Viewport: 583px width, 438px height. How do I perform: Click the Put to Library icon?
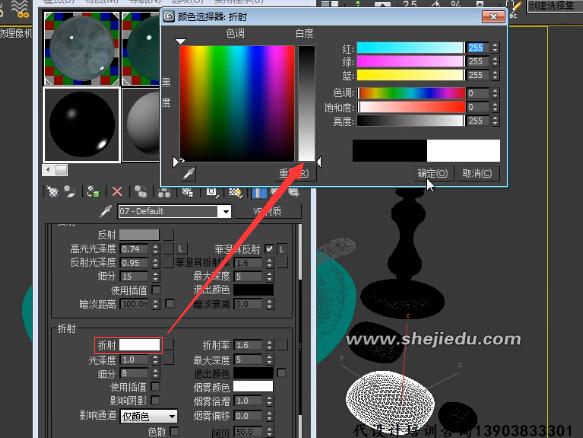click(x=187, y=192)
